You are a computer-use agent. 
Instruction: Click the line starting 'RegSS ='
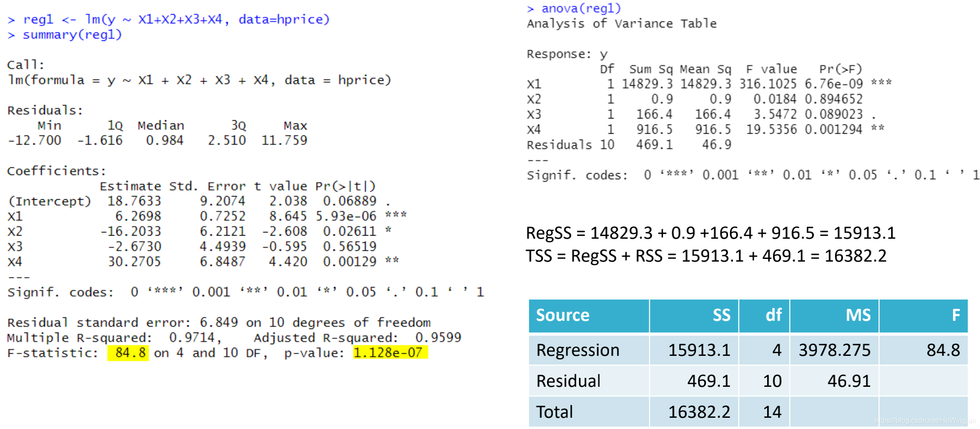point(711,233)
